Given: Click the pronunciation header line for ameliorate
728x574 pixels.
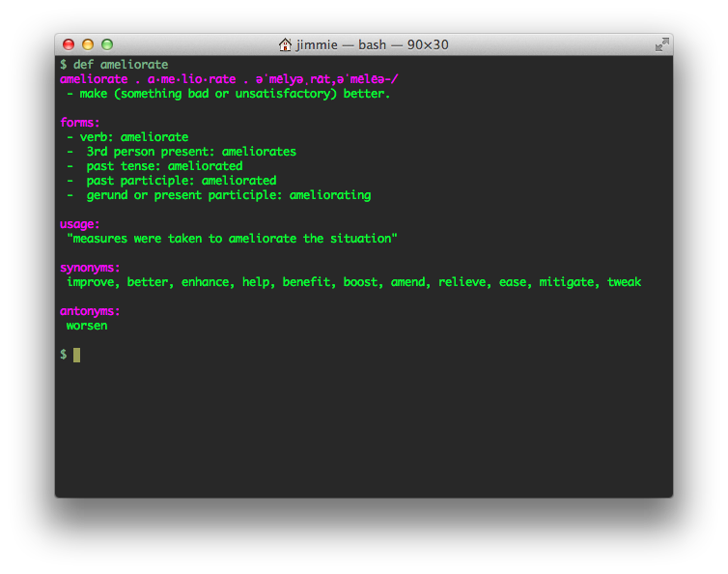Looking at the screenshot, I should pos(229,79).
